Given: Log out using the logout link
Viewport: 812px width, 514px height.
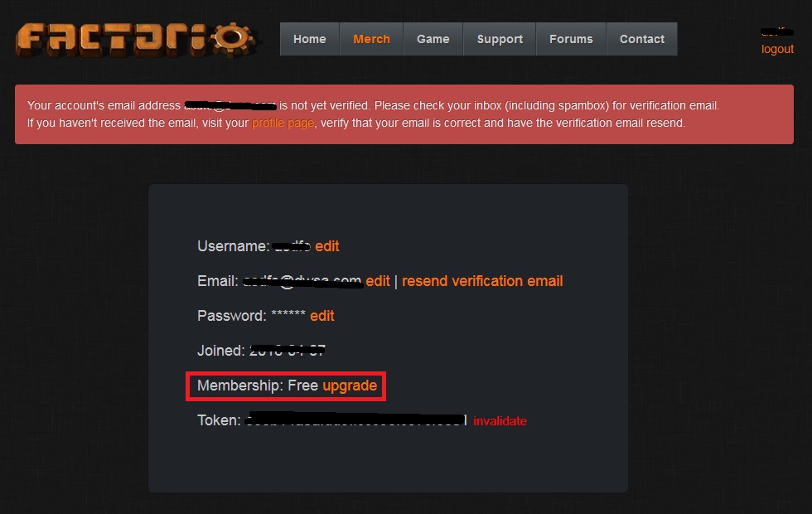Looking at the screenshot, I should pos(777,49).
